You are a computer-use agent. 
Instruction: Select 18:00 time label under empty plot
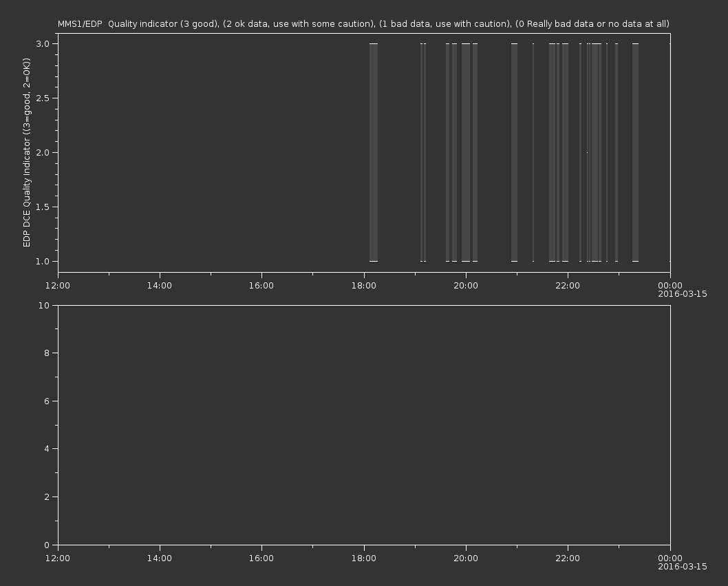pos(363,558)
